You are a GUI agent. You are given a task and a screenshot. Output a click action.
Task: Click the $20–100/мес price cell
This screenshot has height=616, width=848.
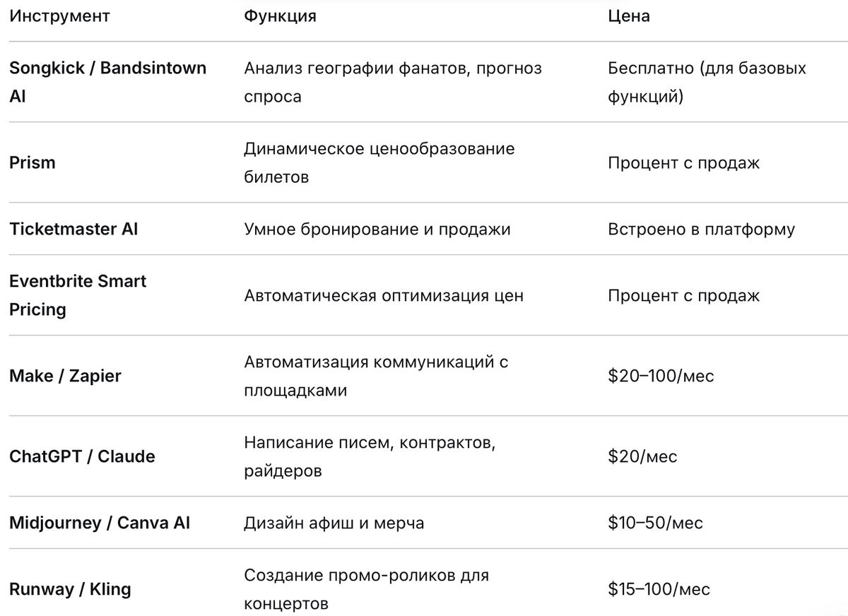[x=661, y=376]
